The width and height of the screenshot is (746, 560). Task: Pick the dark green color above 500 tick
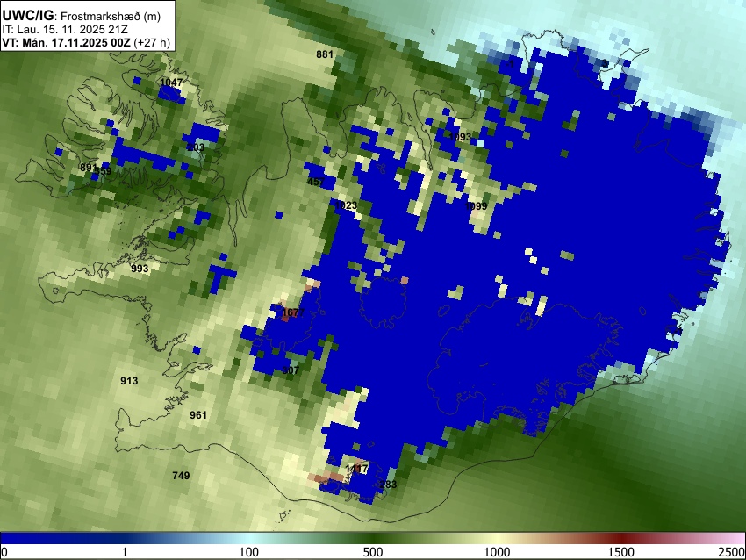[373, 538]
